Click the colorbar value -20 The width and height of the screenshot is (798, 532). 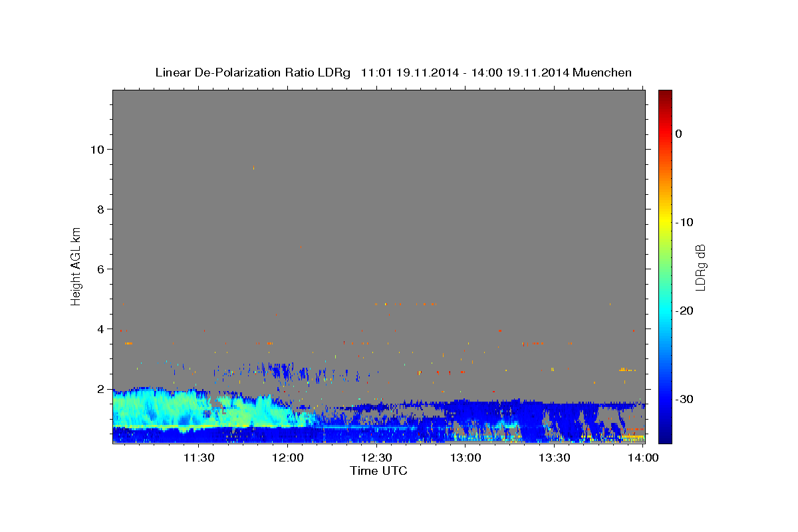[x=684, y=311]
